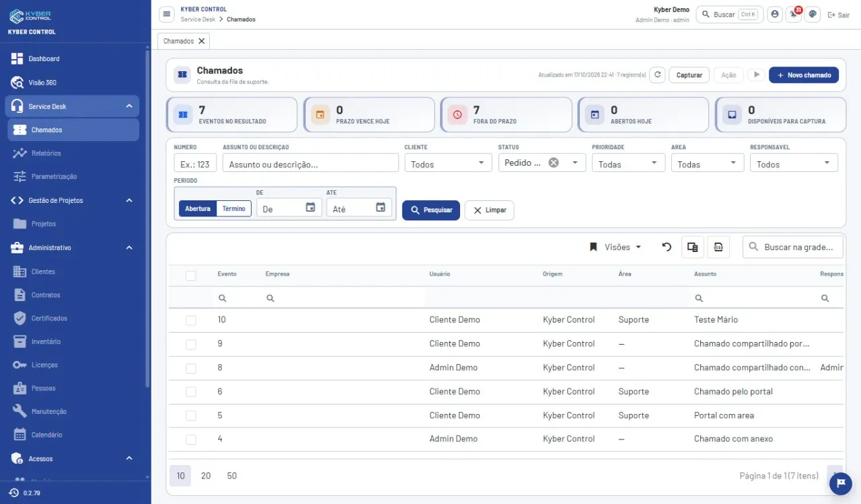The image size is (861, 504).
Task: Open the Responsavel dropdown
Action: (794, 163)
